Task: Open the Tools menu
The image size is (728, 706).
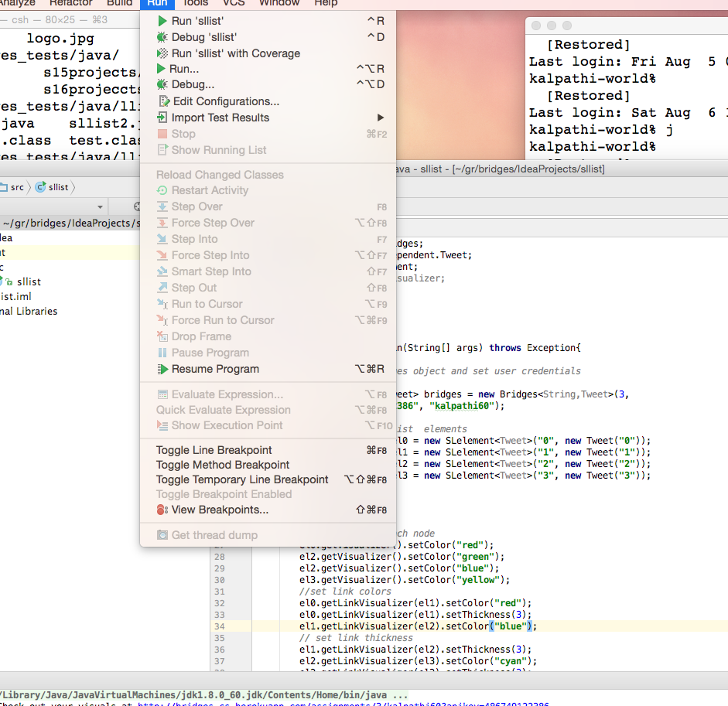Action: [195, 4]
